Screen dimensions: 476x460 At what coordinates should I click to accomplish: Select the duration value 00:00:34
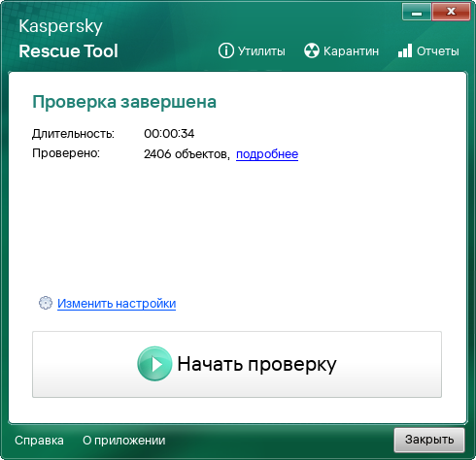point(169,134)
